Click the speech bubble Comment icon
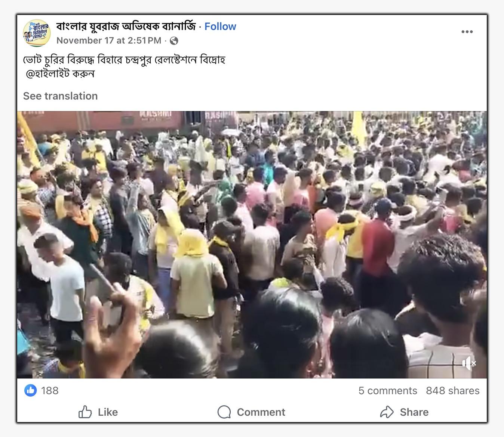This screenshot has height=437, width=504. coord(224,412)
